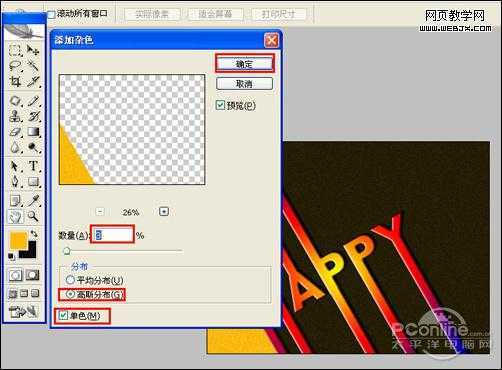
Task: Select the Magic Wand tool
Action: click(33, 65)
